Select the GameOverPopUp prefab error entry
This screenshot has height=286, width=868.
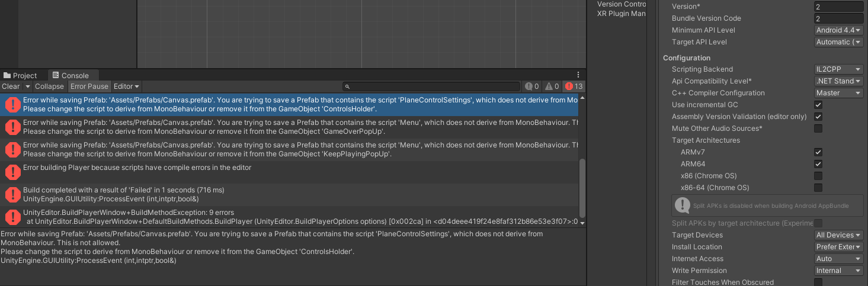(289, 127)
